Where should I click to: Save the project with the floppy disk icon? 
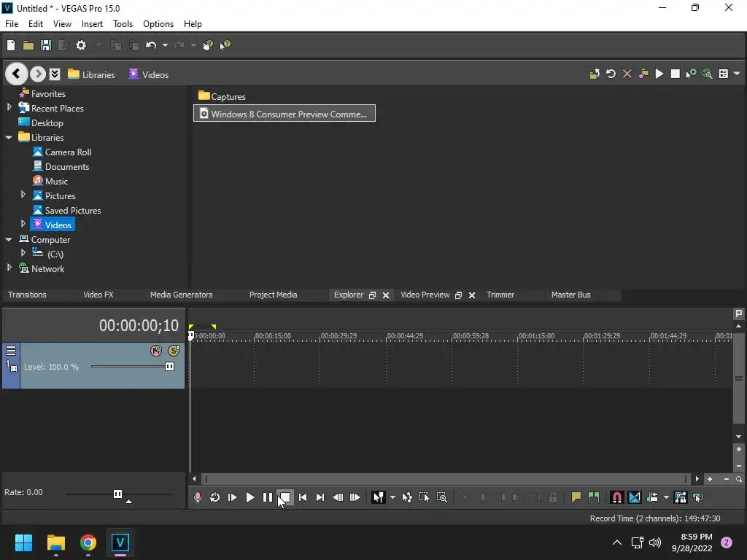[x=46, y=45]
